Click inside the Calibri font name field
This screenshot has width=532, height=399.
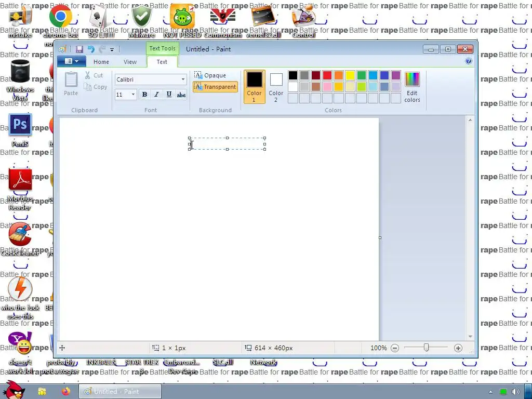147,79
